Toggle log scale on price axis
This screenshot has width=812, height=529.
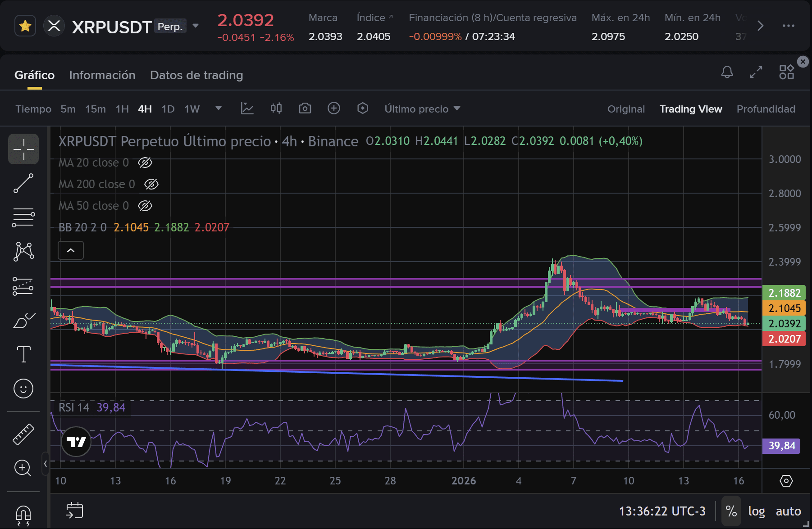pyautogui.click(x=756, y=511)
